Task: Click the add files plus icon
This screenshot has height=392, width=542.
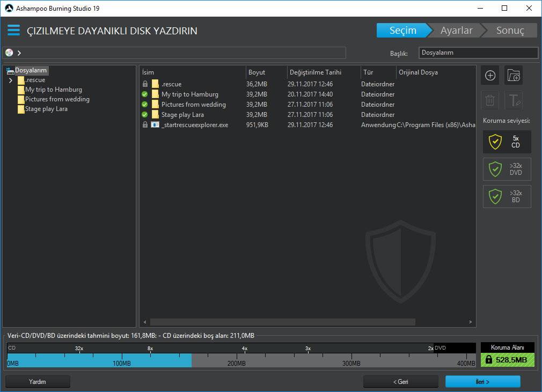Action: pyautogui.click(x=490, y=76)
